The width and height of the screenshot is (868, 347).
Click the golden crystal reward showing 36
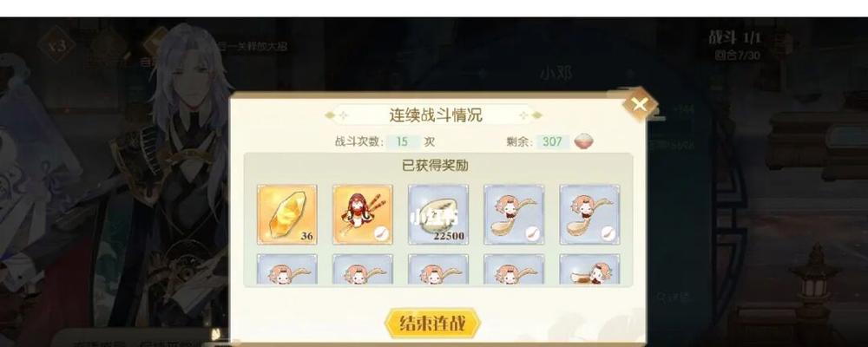tap(286, 214)
